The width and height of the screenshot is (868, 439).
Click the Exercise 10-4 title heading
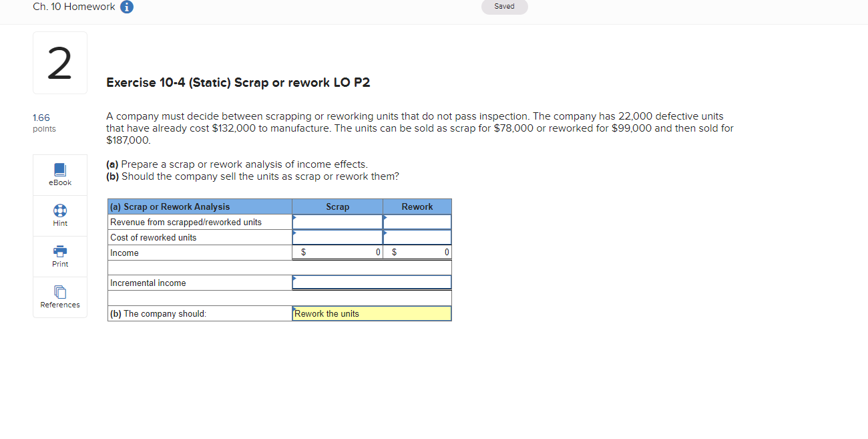pos(238,83)
